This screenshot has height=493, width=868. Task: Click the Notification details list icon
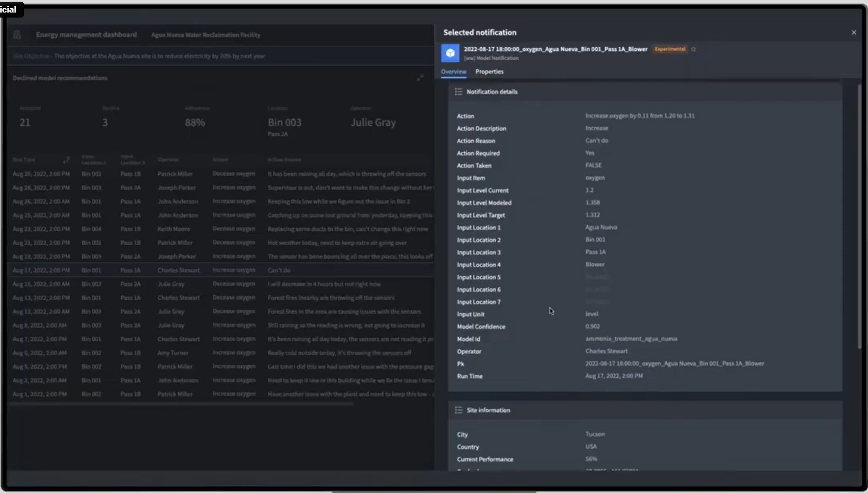[458, 91]
